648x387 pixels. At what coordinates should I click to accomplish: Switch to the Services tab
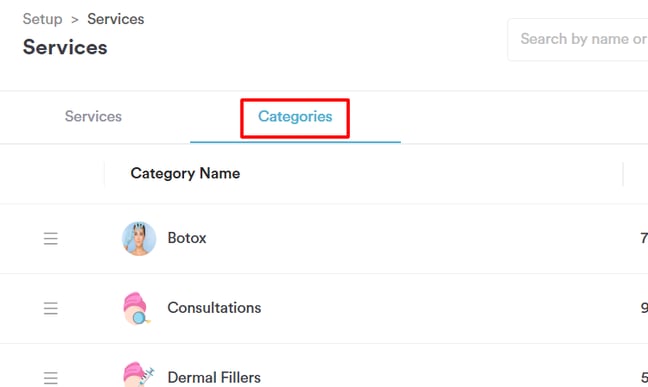click(x=93, y=117)
